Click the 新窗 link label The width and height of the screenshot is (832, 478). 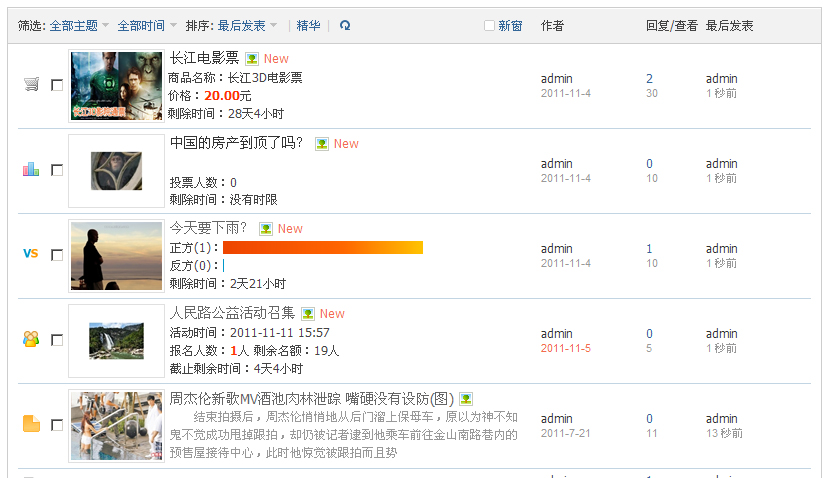510,25
